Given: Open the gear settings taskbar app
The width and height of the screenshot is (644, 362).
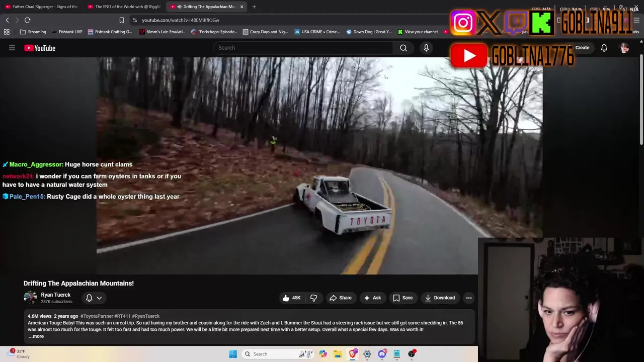Looking at the screenshot, I should click(x=367, y=354).
